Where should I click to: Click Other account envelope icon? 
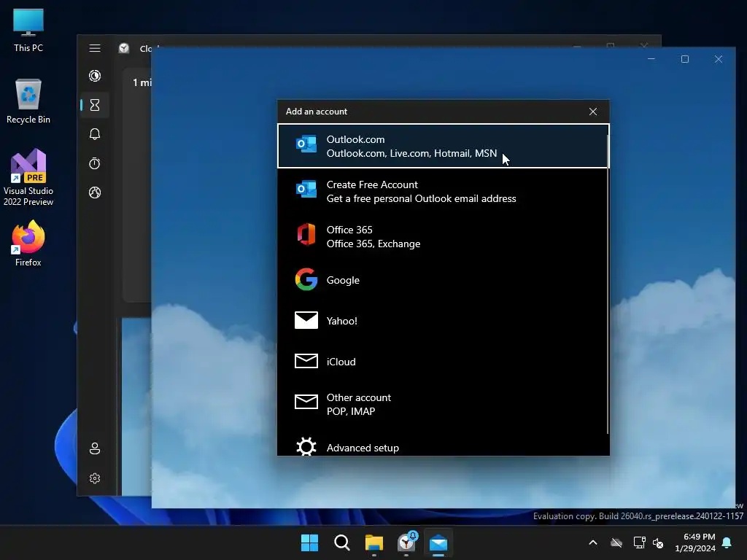coord(306,402)
